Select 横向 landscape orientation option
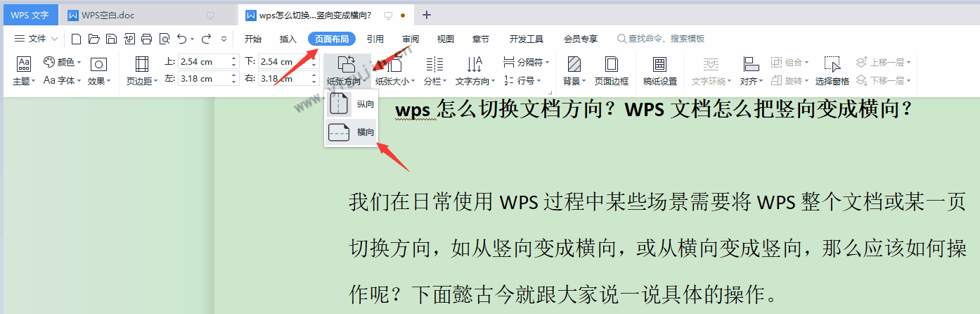The height and width of the screenshot is (314, 980). [x=352, y=132]
